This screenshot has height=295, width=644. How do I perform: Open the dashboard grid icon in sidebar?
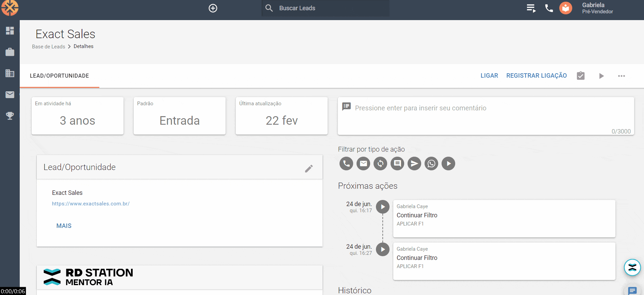click(10, 31)
